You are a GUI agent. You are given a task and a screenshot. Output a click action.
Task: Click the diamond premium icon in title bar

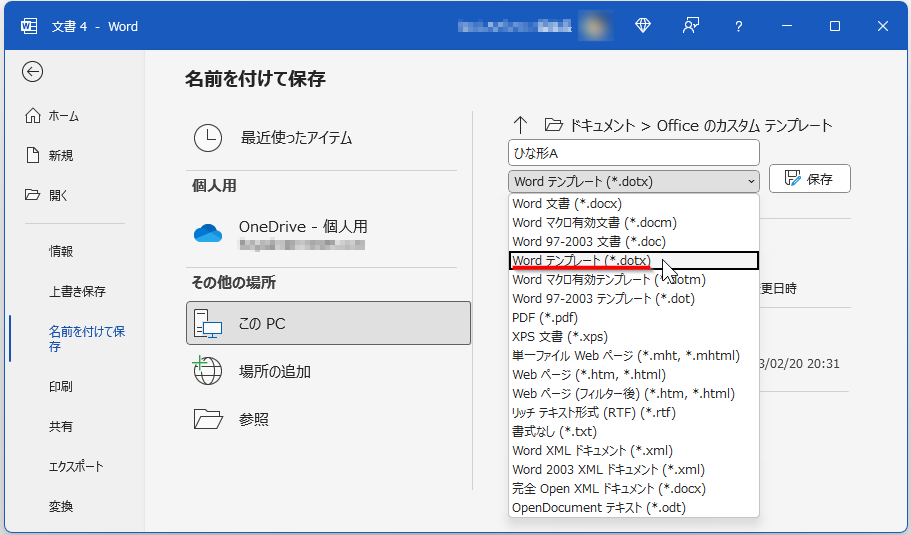coord(643,26)
